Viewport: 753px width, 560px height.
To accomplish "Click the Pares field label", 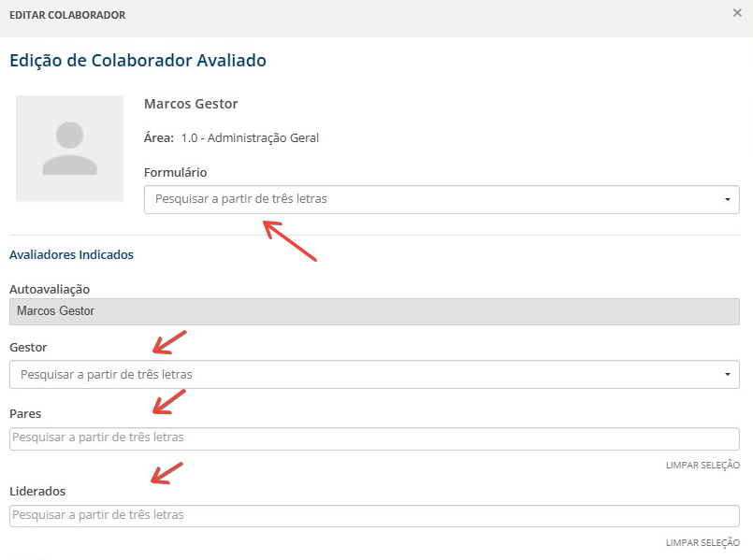I will tap(25, 413).
